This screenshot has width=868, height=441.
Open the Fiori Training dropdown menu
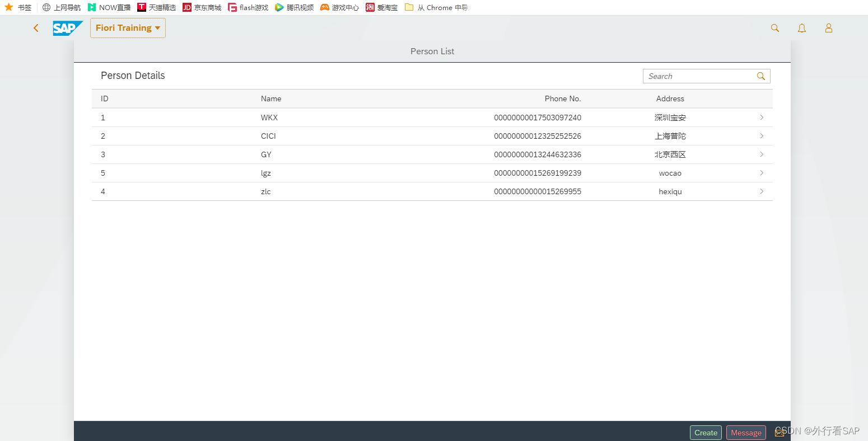128,28
